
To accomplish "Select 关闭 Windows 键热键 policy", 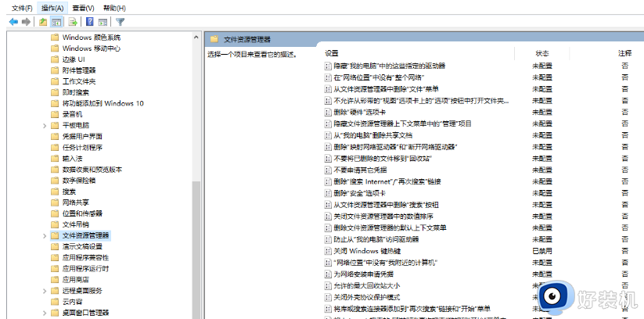I will pyautogui.click(x=362, y=251).
